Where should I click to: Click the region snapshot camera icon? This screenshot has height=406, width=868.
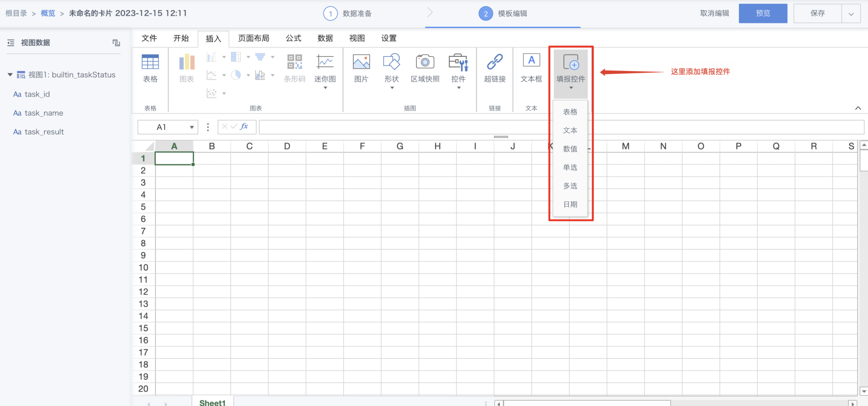click(425, 62)
